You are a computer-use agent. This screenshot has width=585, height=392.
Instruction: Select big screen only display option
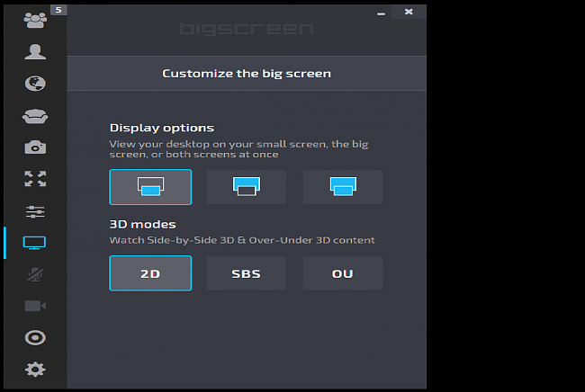(x=246, y=187)
